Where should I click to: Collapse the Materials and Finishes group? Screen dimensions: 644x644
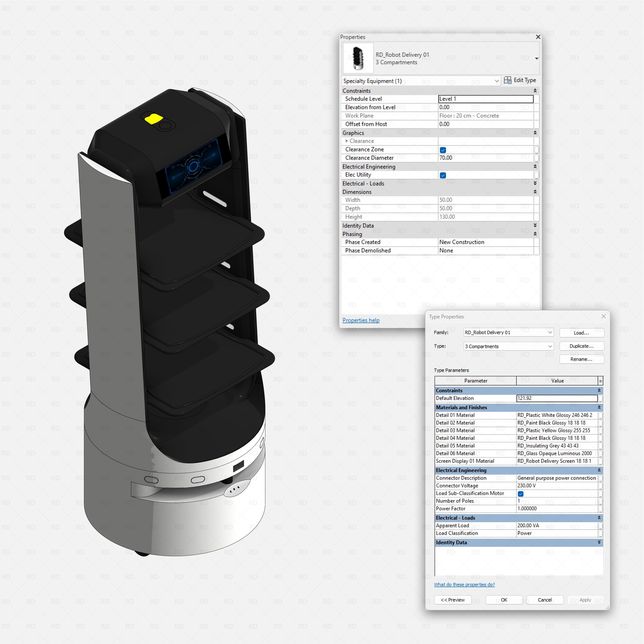pyautogui.click(x=599, y=407)
